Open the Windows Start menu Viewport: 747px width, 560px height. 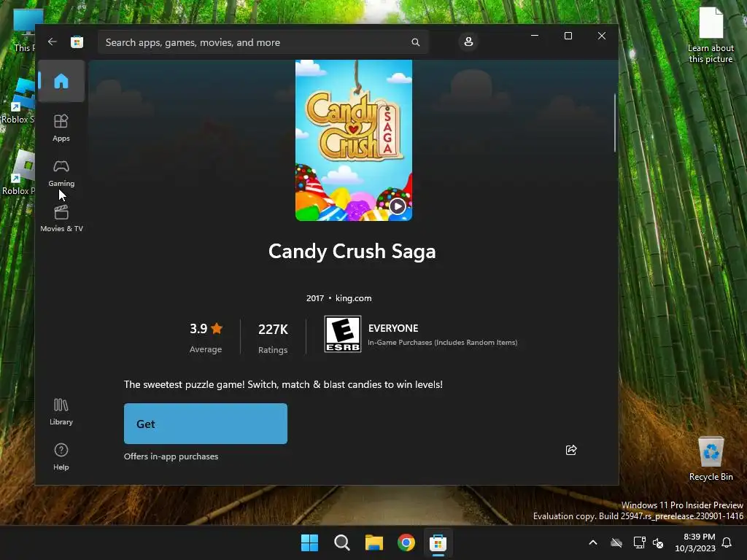point(309,542)
